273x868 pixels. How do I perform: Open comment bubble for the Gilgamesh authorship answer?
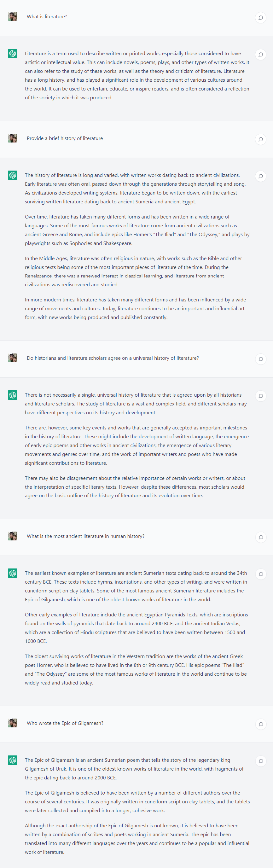pos(260,761)
